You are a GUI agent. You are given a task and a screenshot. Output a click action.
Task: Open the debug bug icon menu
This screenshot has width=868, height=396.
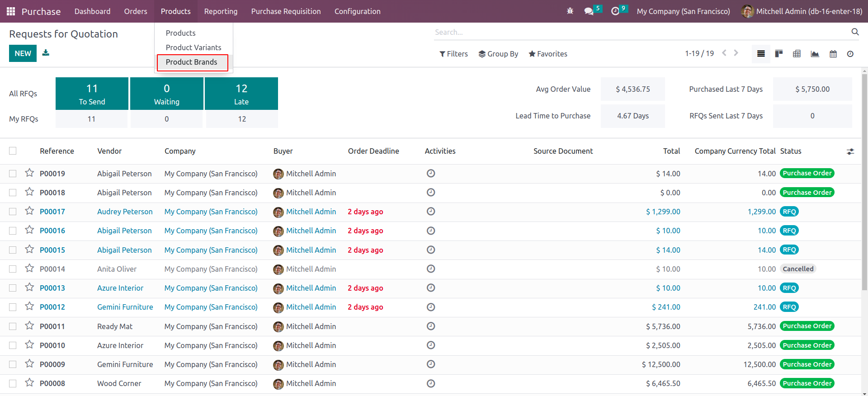[570, 11]
